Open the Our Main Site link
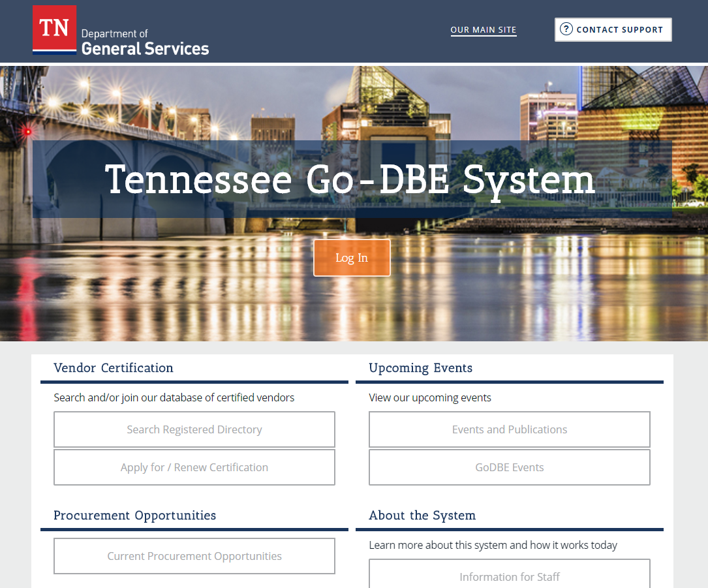This screenshot has height=588, width=708. click(x=483, y=30)
